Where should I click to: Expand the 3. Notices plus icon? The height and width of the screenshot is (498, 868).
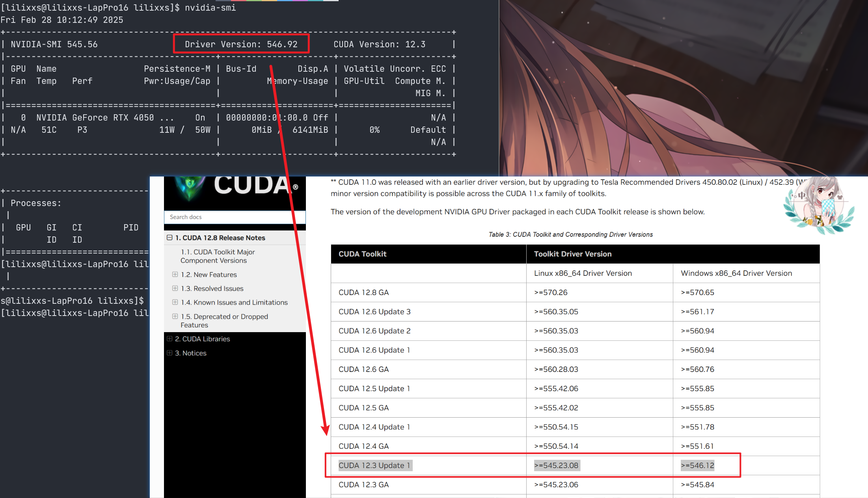pos(170,353)
